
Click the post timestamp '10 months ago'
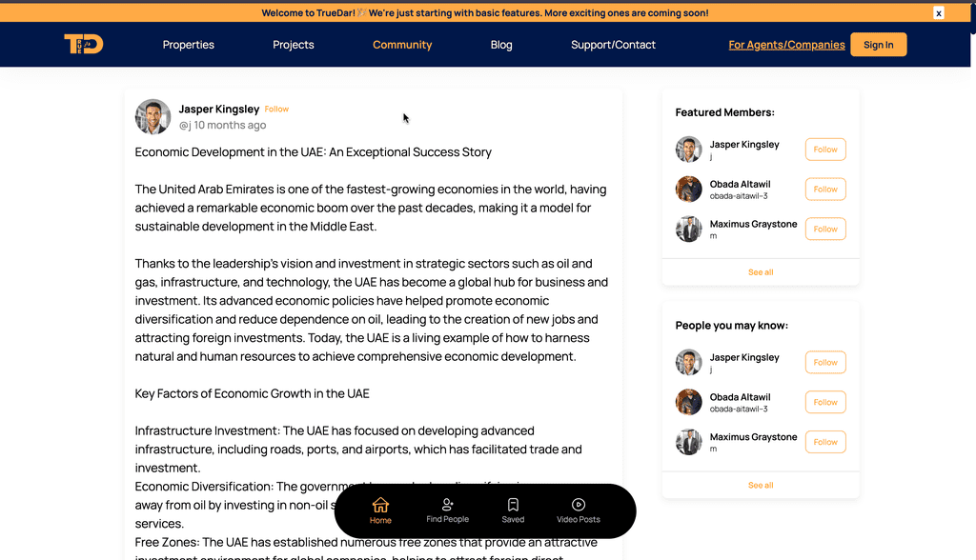pos(230,125)
